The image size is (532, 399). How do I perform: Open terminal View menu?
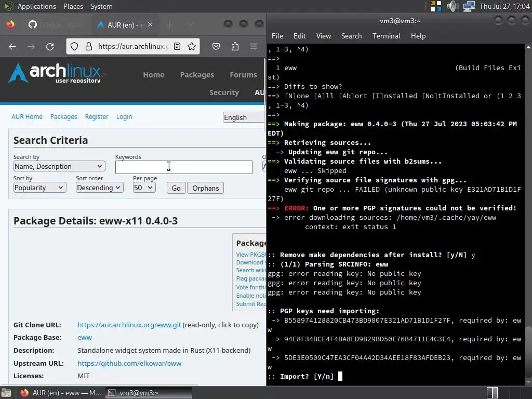click(x=323, y=36)
